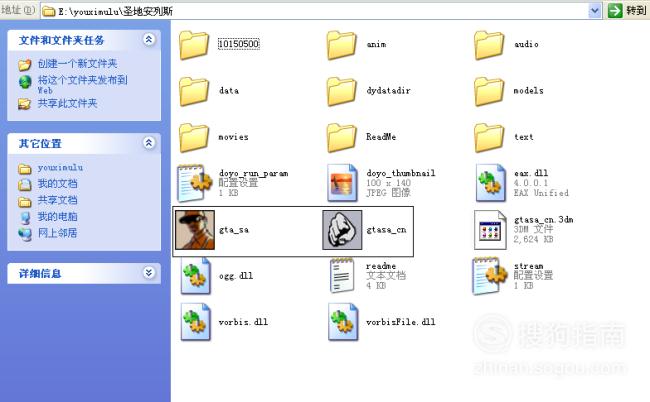The width and height of the screenshot is (650, 402).
Task: Open the movies folder icon
Action: coord(194,138)
